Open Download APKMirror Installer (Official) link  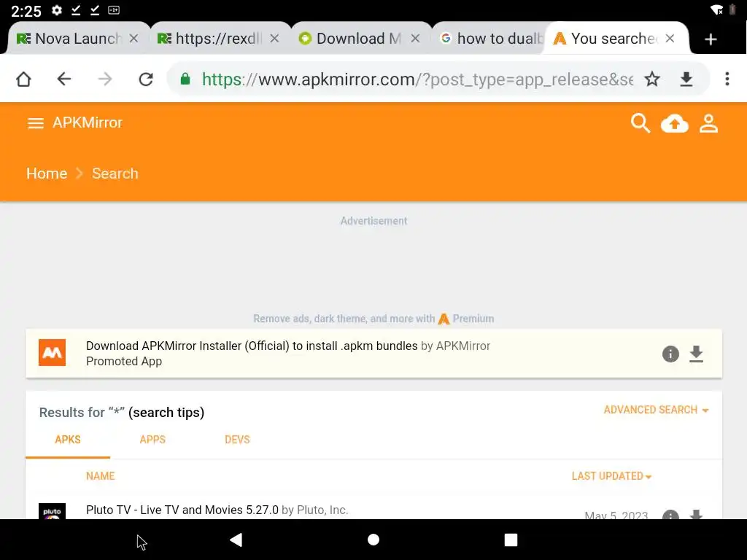[252, 346]
